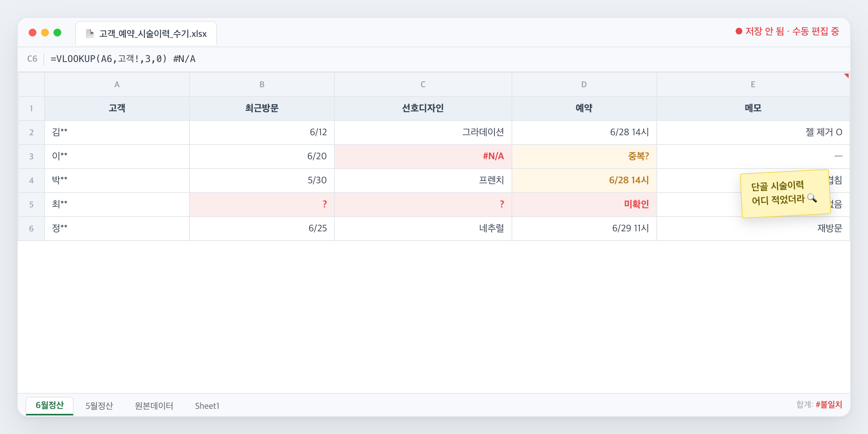
Task: Maximize the window with the green button
Action: click(57, 33)
